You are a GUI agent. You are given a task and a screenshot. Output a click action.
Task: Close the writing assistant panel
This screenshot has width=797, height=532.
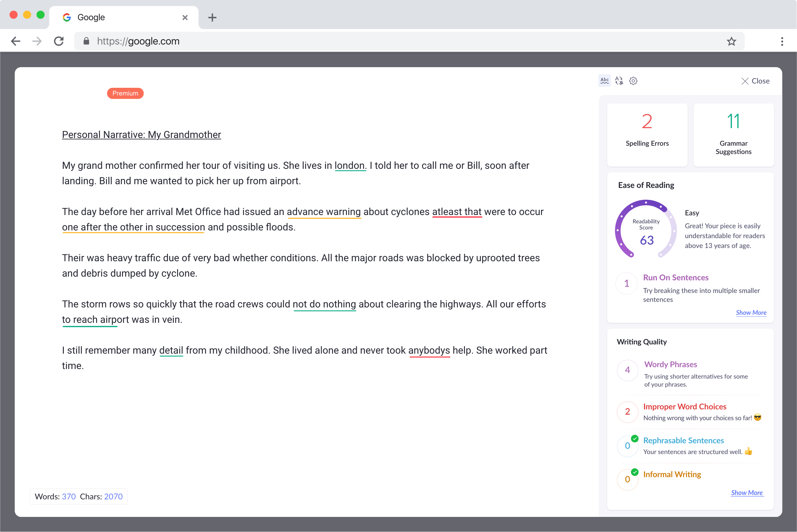coord(755,81)
